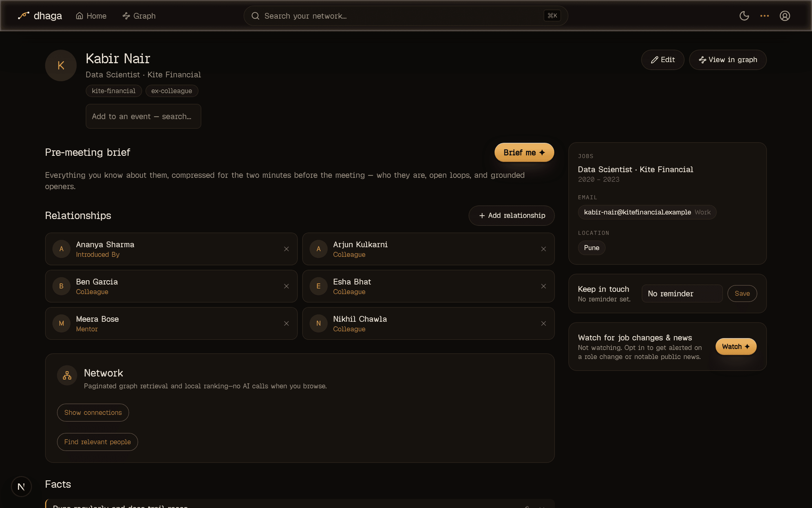Remove Nikhil Chawla relationship

click(543, 323)
